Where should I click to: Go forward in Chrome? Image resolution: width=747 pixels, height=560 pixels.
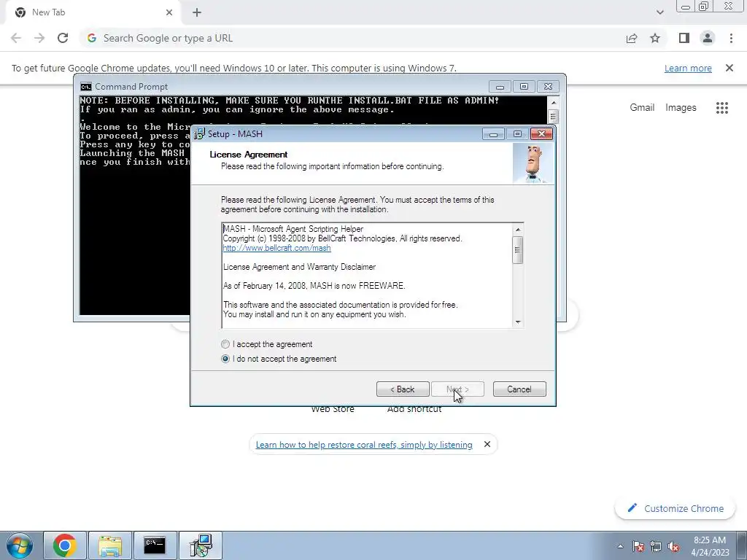(x=39, y=38)
